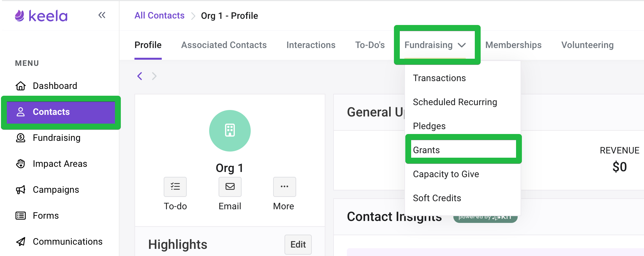Collapse the sidebar with the double-chevron icon

(102, 15)
